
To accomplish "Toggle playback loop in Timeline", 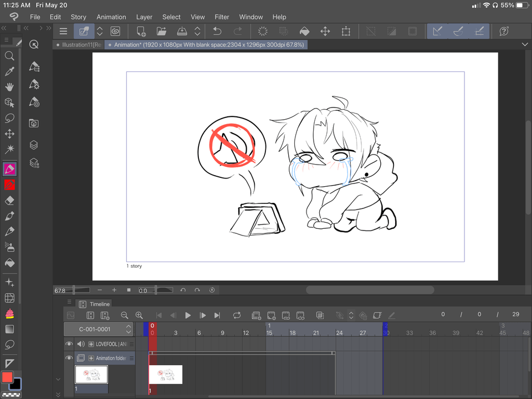I will [x=237, y=315].
